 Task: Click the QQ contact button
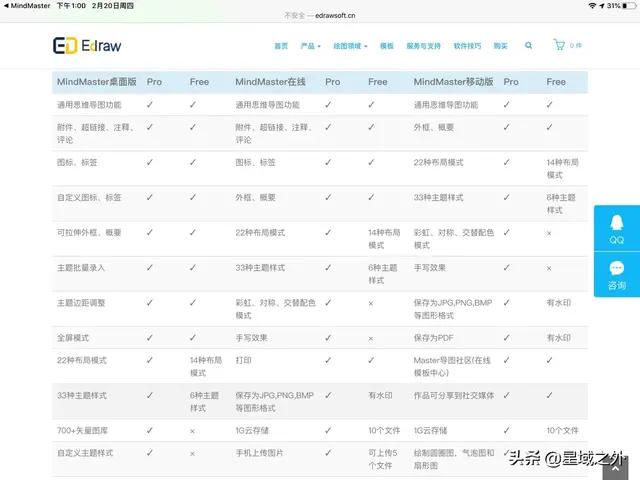[617, 229]
